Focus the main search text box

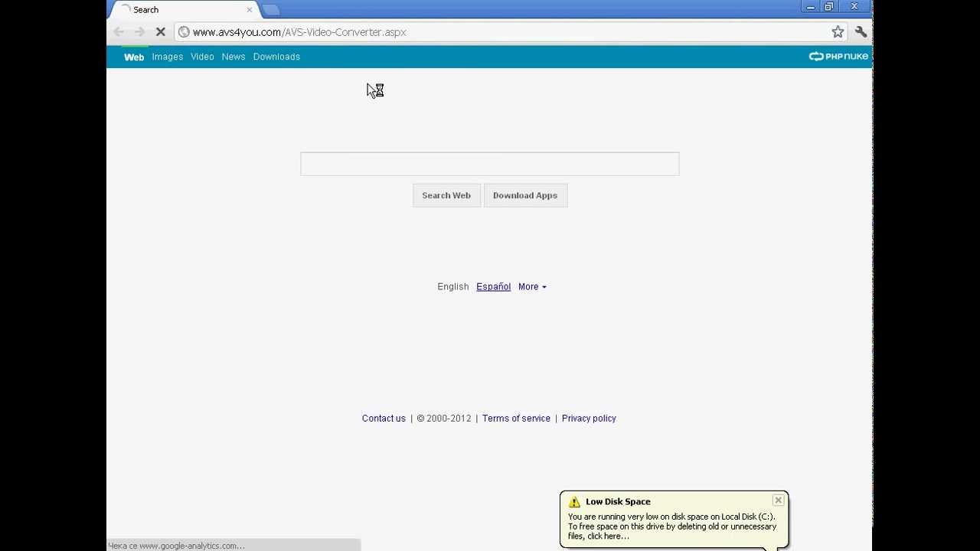tap(490, 164)
